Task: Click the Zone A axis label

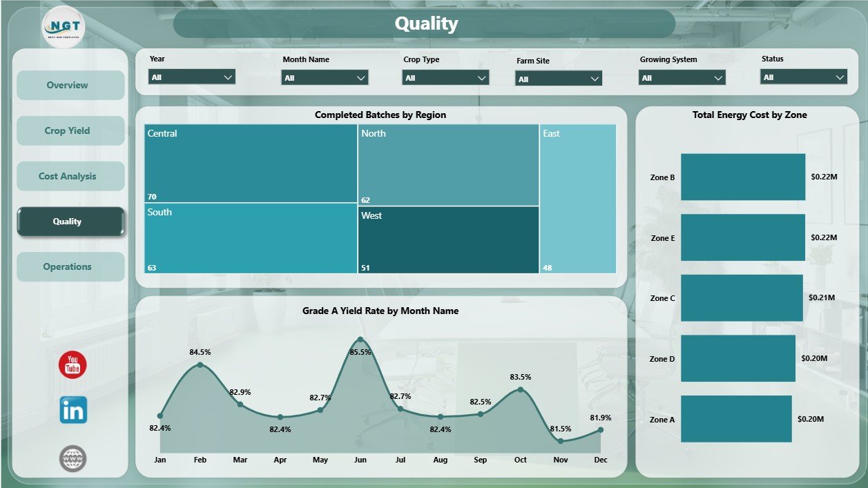Action: 663,420
